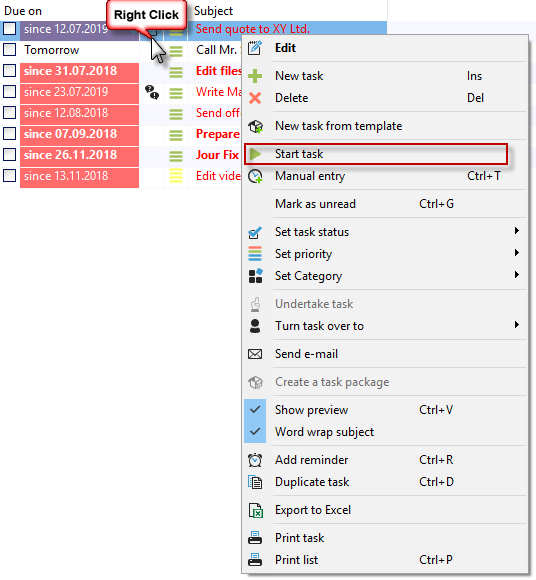Click the comment bubbles icon on 23.07.2019 task
The height and width of the screenshot is (580, 536).
click(152, 92)
